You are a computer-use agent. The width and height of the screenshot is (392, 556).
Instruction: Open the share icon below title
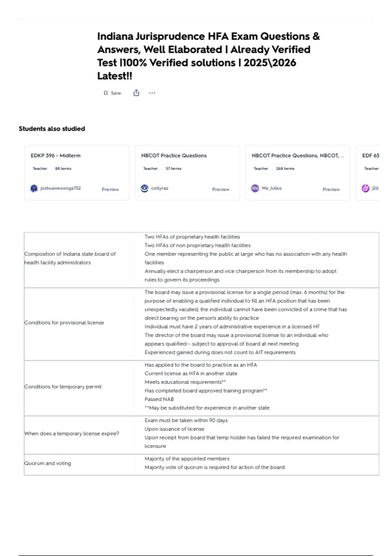point(136,93)
